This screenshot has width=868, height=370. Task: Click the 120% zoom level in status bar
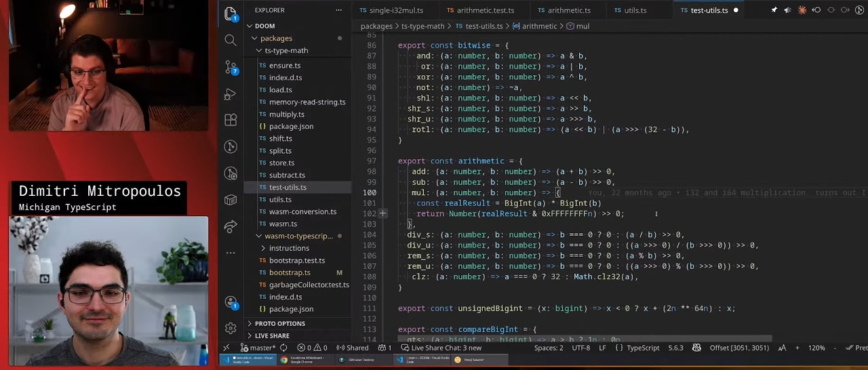816,348
